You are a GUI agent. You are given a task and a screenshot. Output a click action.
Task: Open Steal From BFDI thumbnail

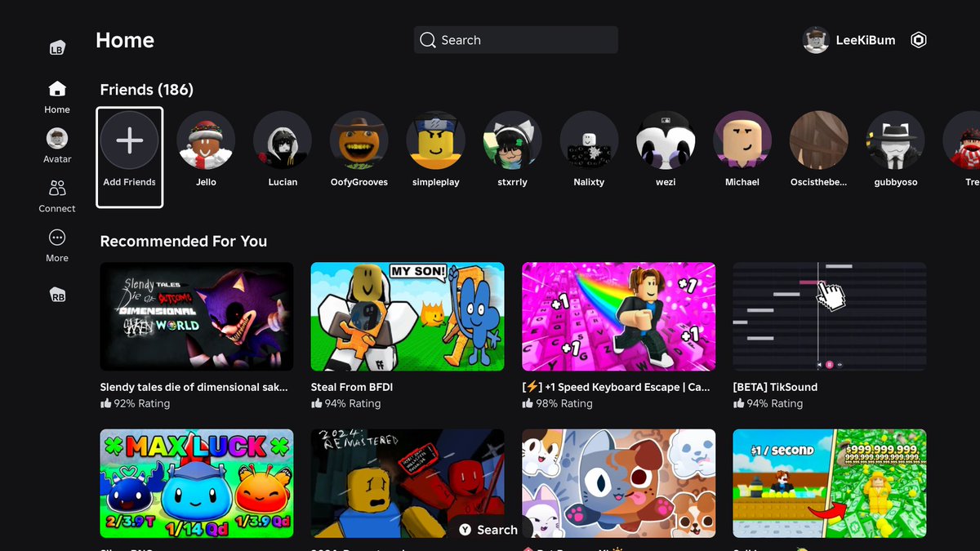click(x=408, y=317)
